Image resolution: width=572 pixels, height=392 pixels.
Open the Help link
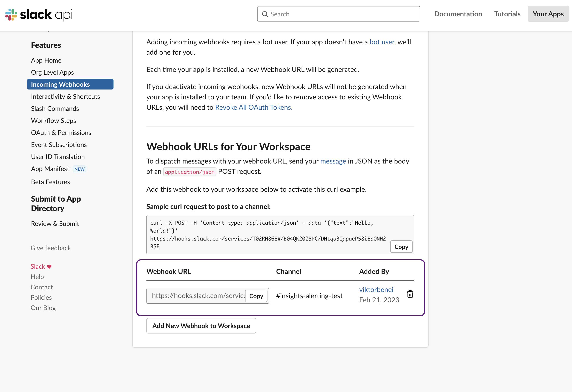click(x=37, y=277)
